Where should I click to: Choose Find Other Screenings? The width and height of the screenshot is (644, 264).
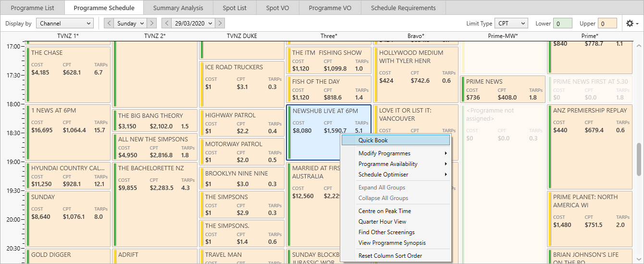(x=396, y=232)
